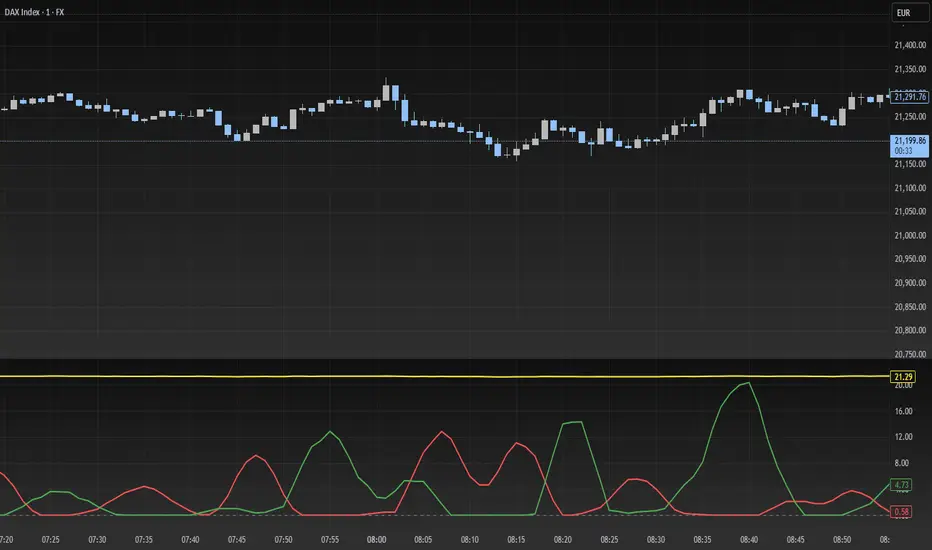Click the red 0.58 indicator value label
932x550 pixels.
click(x=903, y=512)
